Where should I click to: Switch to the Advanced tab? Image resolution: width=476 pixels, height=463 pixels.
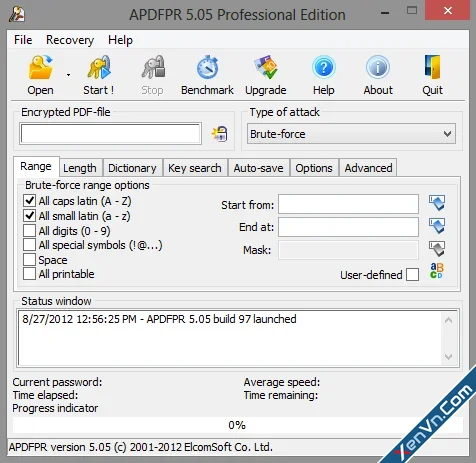click(x=368, y=168)
